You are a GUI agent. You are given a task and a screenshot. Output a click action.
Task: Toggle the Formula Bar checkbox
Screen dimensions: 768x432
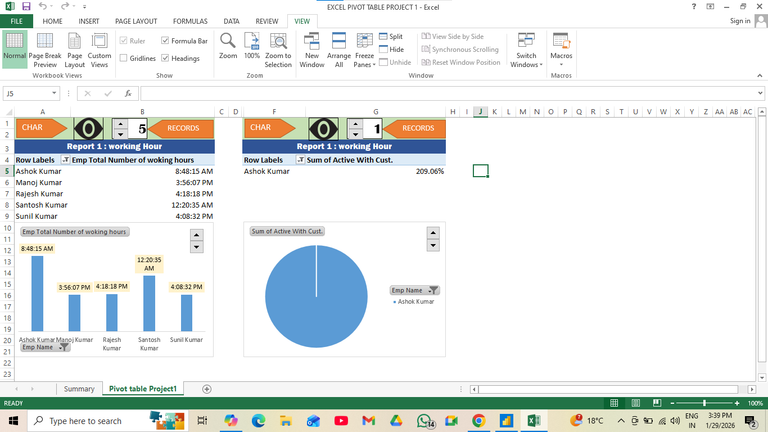click(165, 41)
